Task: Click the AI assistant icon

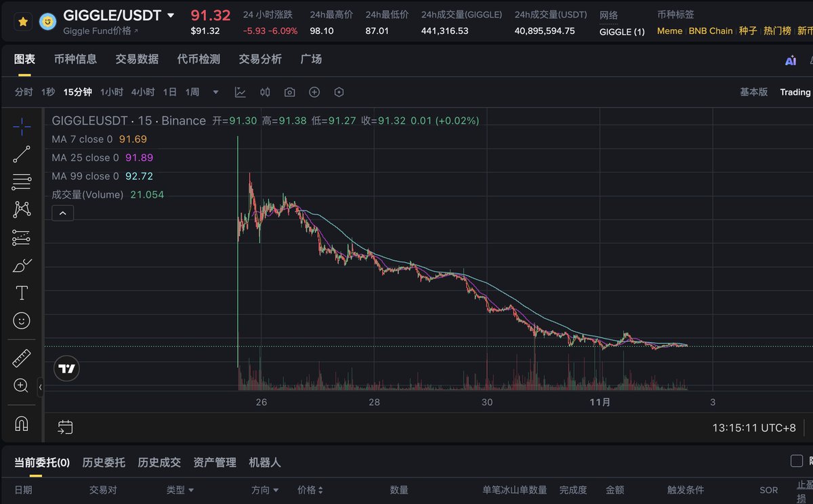Action: (791, 60)
